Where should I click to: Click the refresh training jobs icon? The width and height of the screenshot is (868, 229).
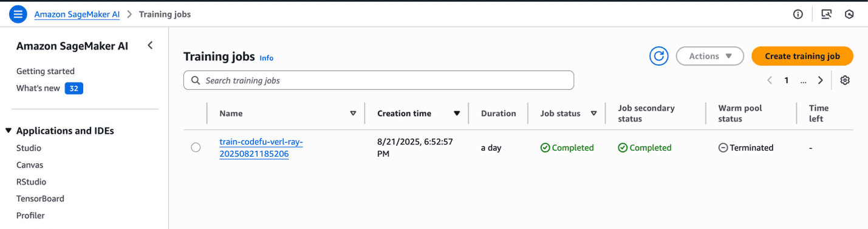658,56
